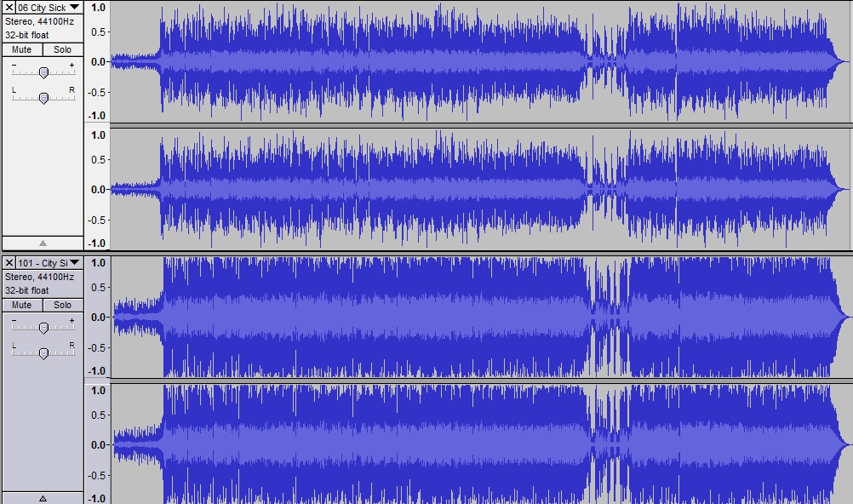
Task: Click the quiet intro of the 101 - City Si waveform
Action: tap(138, 317)
